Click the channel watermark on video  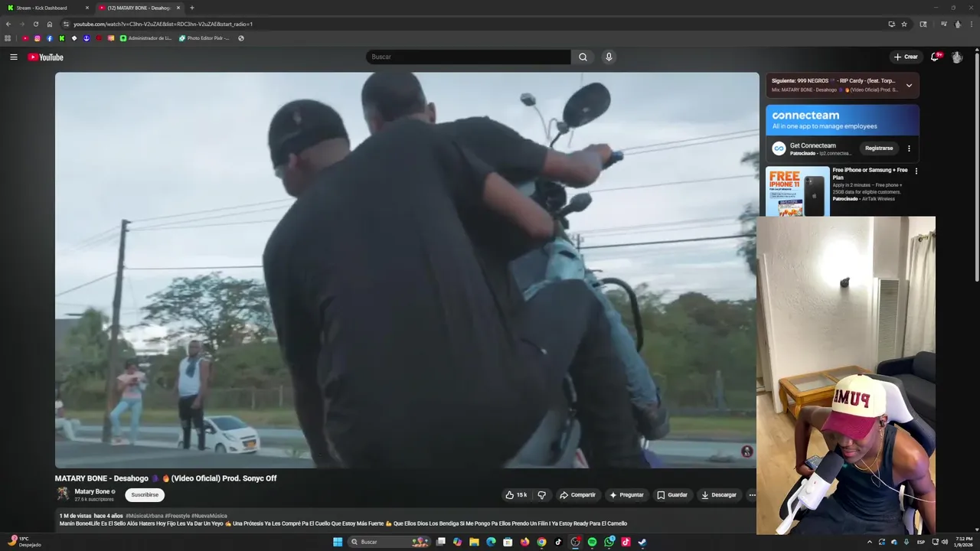click(x=747, y=452)
